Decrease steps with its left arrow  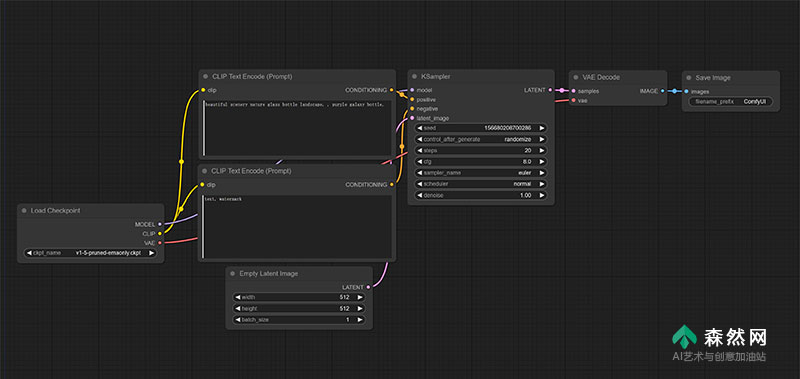pyautogui.click(x=420, y=150)
